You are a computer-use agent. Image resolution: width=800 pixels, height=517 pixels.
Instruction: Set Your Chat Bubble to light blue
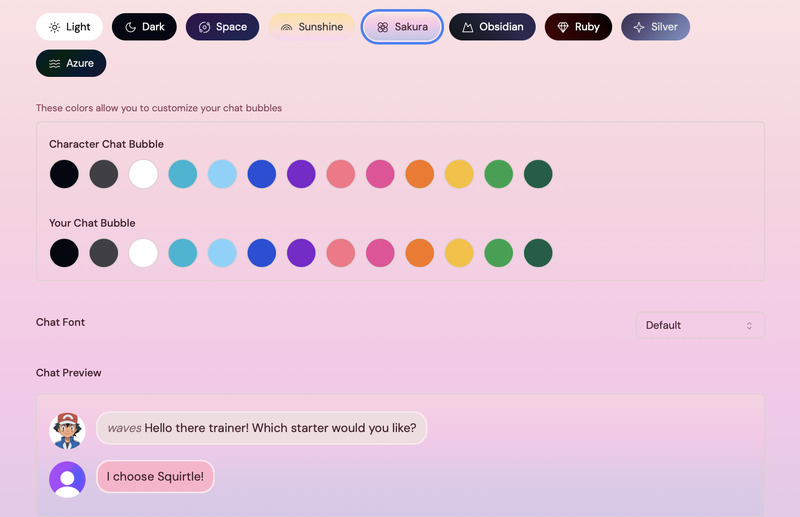pyautogui.click(x=222, y=253)
